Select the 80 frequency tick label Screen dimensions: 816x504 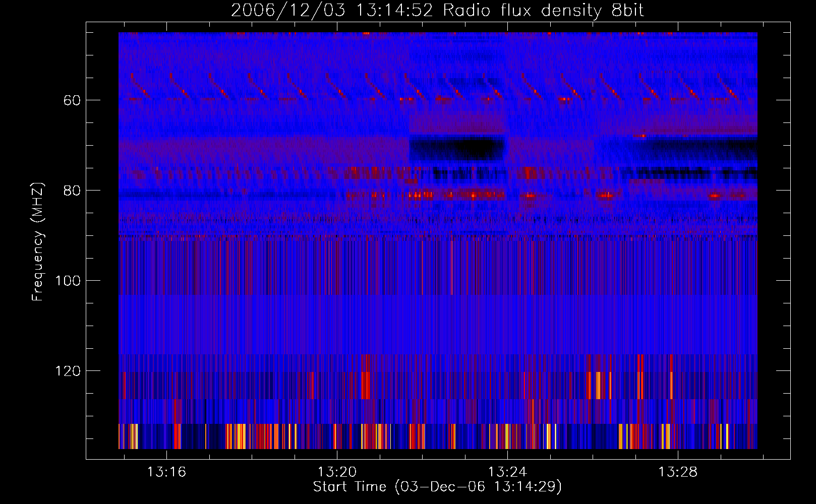pyautogui.click(x=72, y=191)
